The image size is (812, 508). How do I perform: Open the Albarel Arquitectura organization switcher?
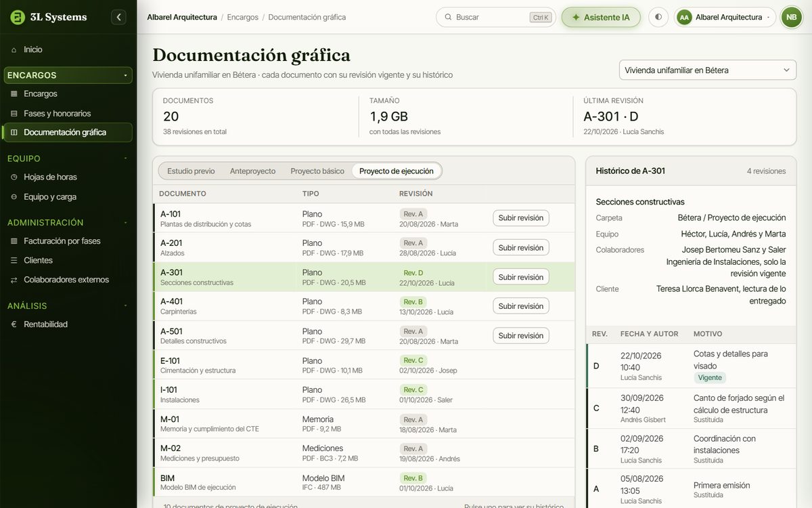click(725, 17)
